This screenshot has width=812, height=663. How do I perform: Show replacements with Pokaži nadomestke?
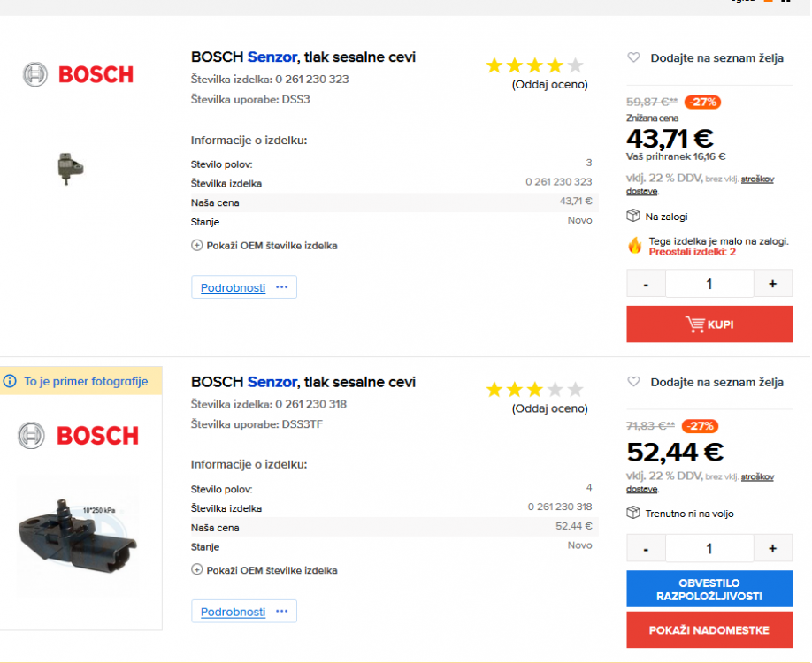pos(709,630)
